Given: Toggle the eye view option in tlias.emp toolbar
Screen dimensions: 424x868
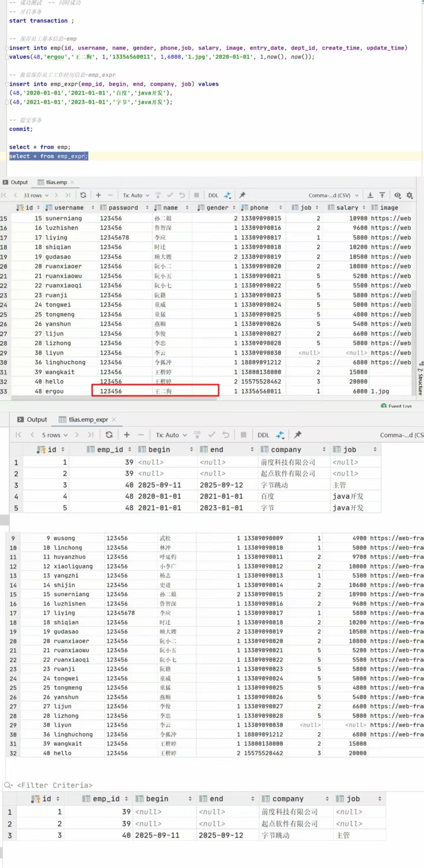Looking at the screenshot, I should [x=397, y=195].
